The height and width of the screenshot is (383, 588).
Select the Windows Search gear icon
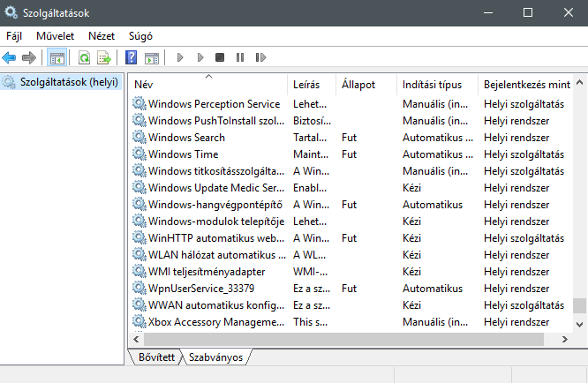point(139,137)
